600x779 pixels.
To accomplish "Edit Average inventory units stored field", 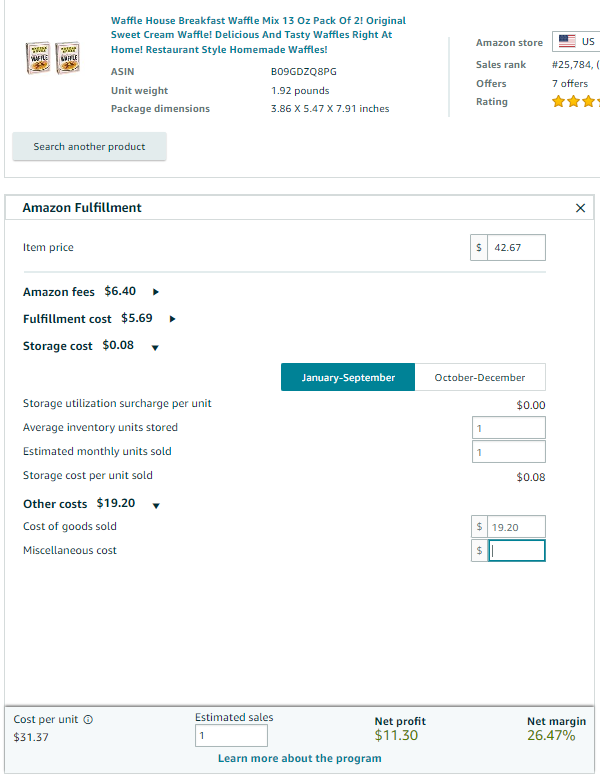I will [509, 428].
